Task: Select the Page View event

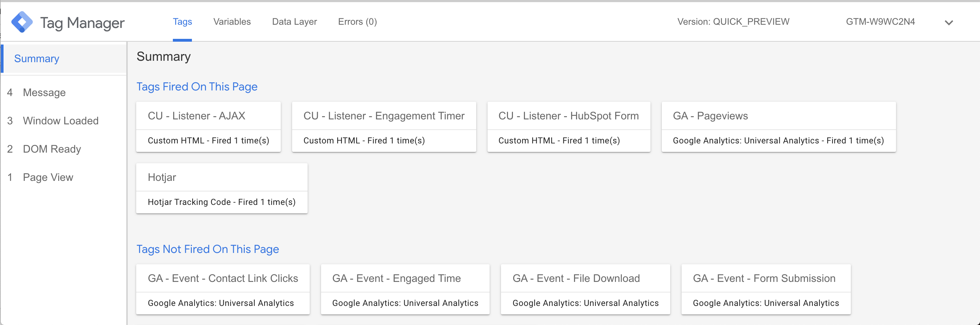Action: (48, 177)
